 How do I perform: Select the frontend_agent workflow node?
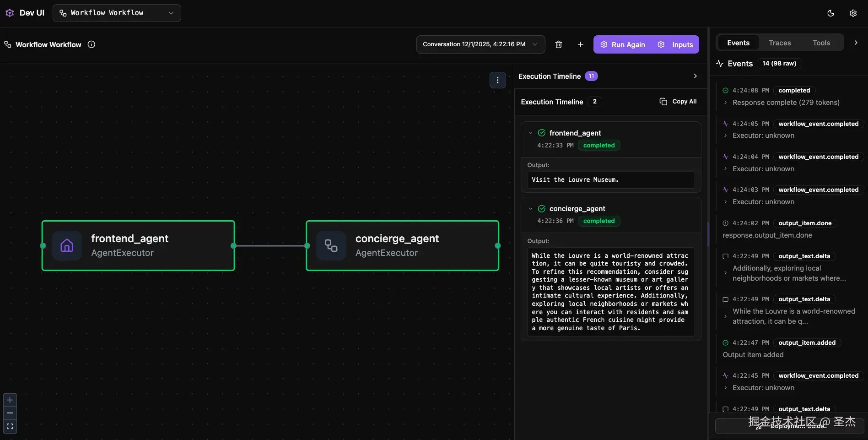[138, 246]
